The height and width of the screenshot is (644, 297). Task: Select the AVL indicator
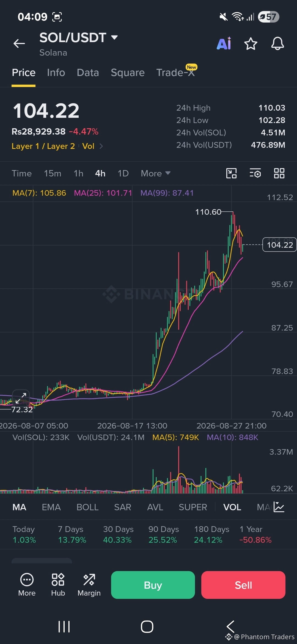pyautogui.click(x=155, y=507)
